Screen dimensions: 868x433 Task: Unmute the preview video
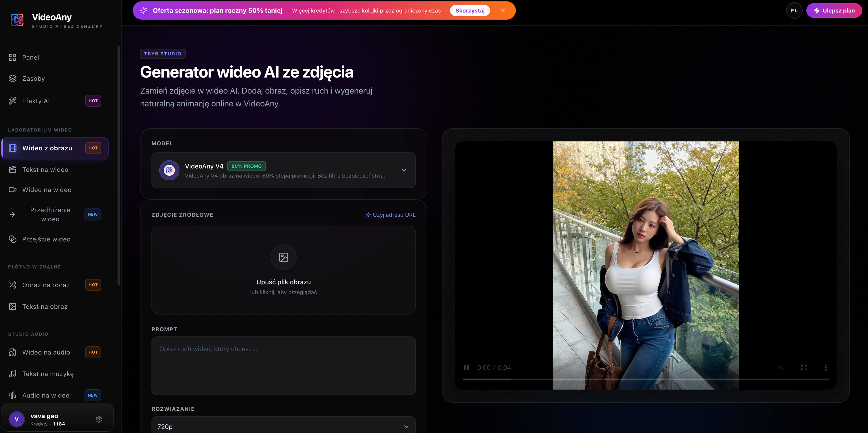point(782,368)
